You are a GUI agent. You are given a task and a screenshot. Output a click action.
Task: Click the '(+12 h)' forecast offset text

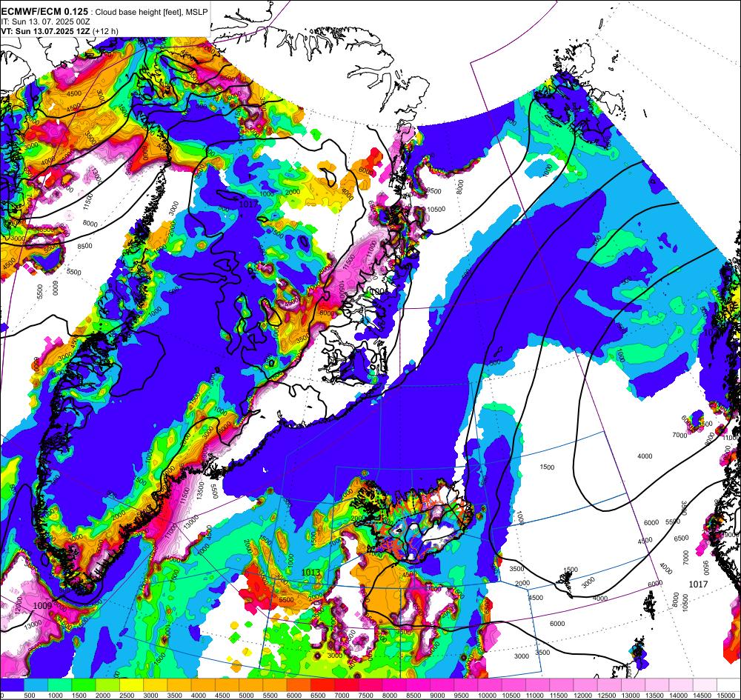point(106,31)
